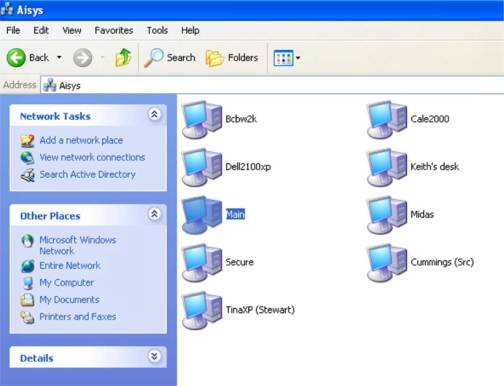Click the Aisys title bar icon
The width and height of the screenshot is (504, 386).
(x=7, y=10)
